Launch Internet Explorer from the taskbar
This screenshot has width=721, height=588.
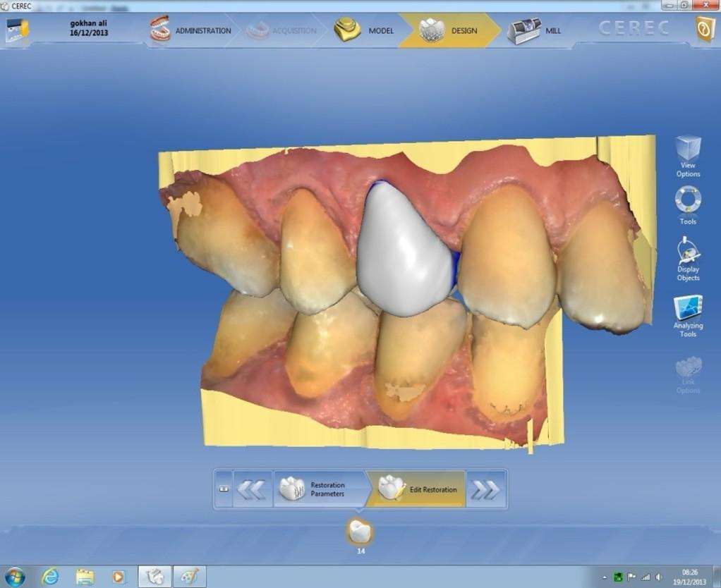point(50,576)
